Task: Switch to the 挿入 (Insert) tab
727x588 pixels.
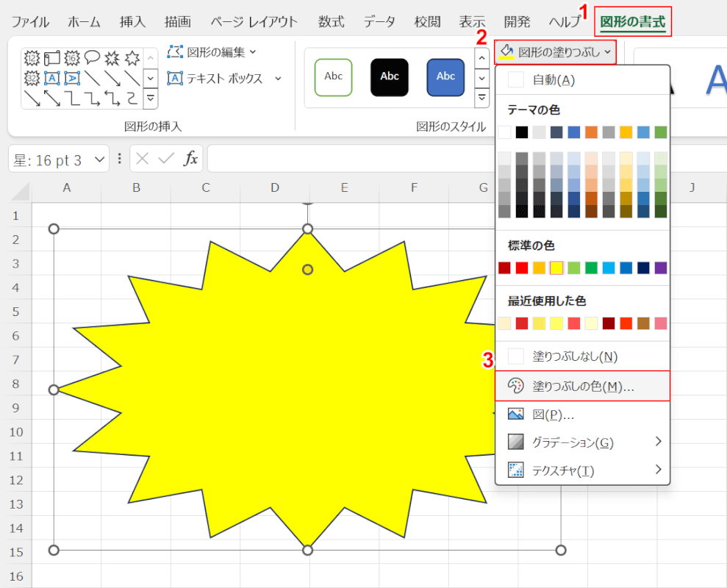Action: 132,21
